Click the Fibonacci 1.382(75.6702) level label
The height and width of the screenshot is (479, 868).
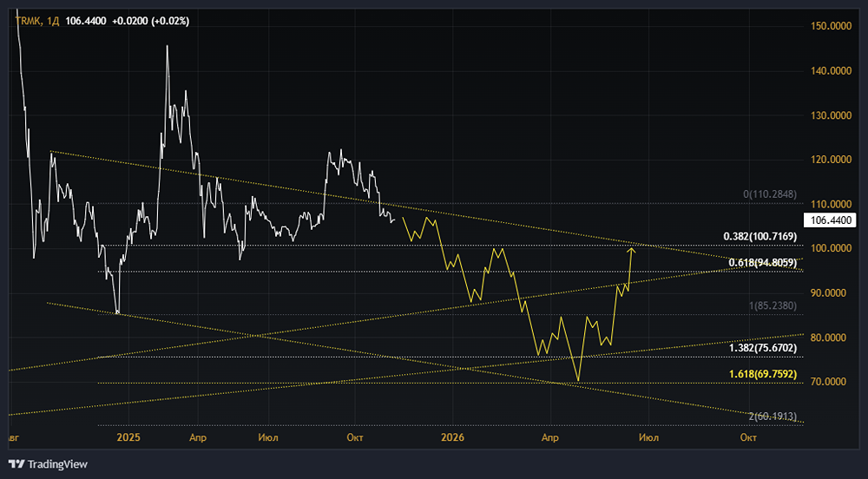[x=763, y=348]
